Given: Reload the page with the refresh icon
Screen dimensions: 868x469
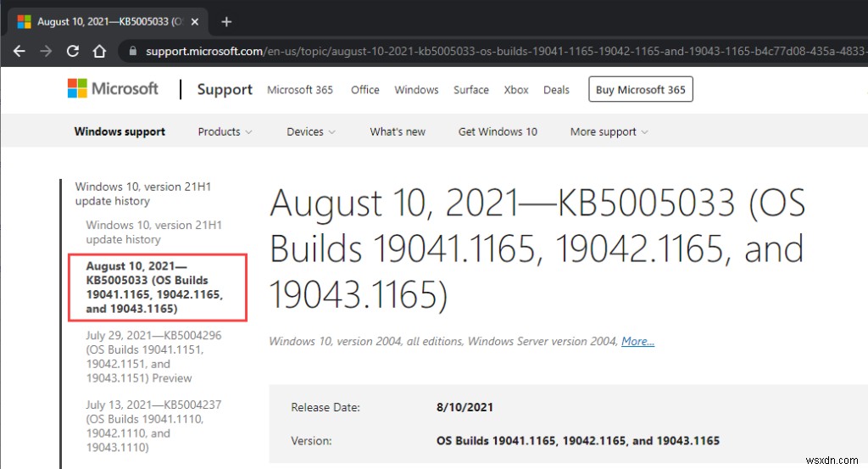Looking at the screenshot, I should coord(73,52).
